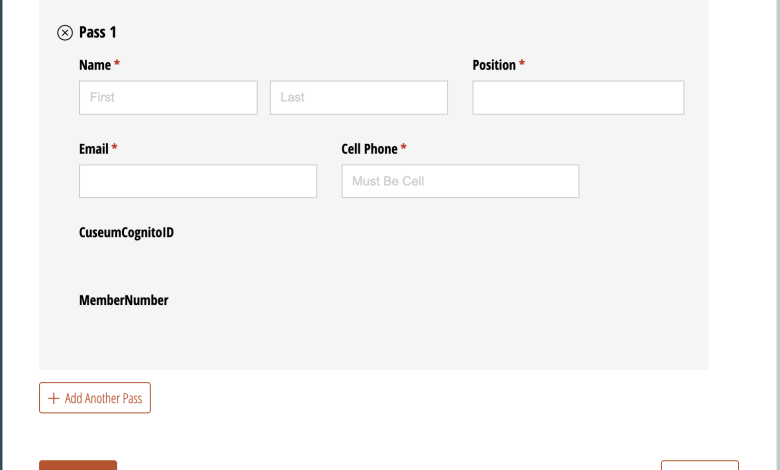Place cursor in the Email field

[198, 181]
